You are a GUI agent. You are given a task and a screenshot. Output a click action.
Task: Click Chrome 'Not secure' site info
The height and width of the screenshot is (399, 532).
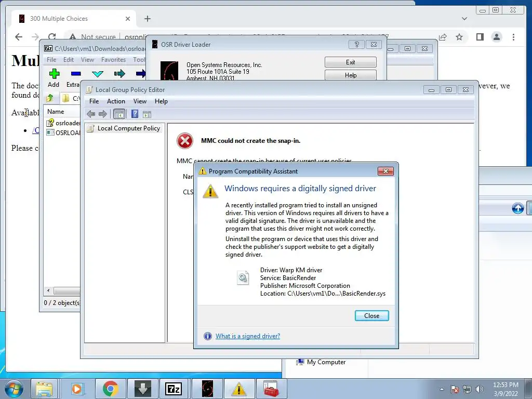click(x=92, y=37)
